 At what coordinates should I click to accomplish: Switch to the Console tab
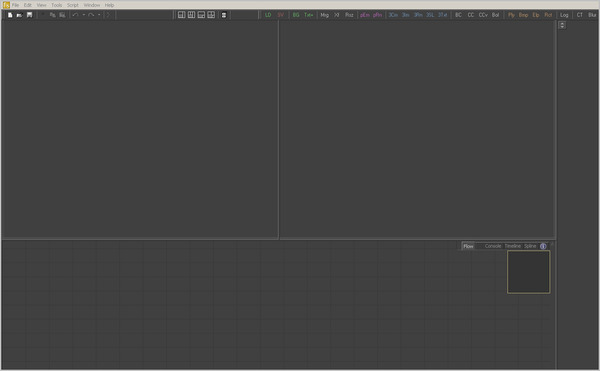point(493,246)
